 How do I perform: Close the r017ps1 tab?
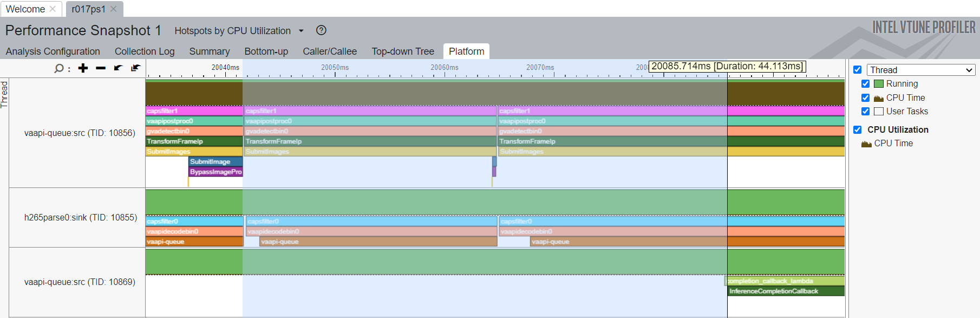(114, 9)
